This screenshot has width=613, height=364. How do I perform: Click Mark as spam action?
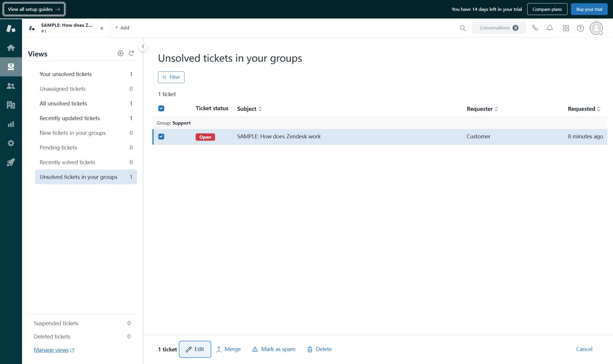click(274, 349)
